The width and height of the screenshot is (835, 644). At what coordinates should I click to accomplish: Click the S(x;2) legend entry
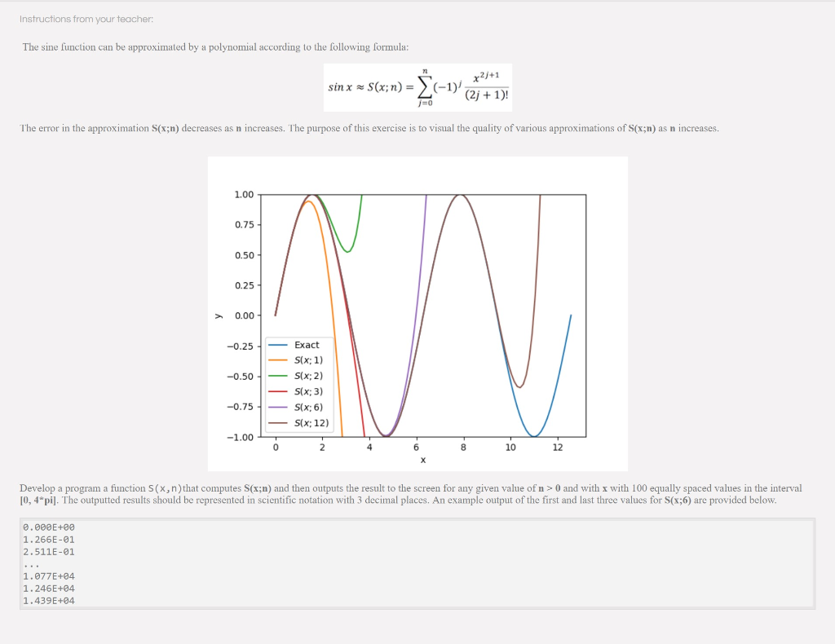(295, 376)
